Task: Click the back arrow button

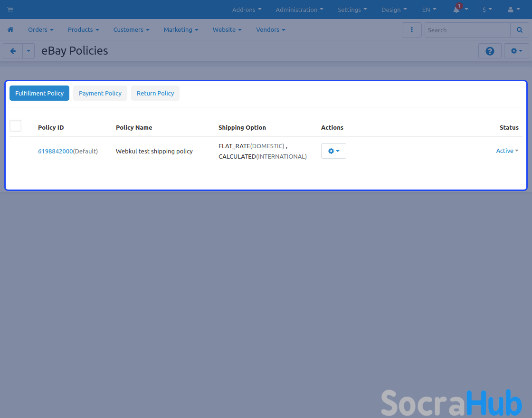Action: tap(13, 51)
